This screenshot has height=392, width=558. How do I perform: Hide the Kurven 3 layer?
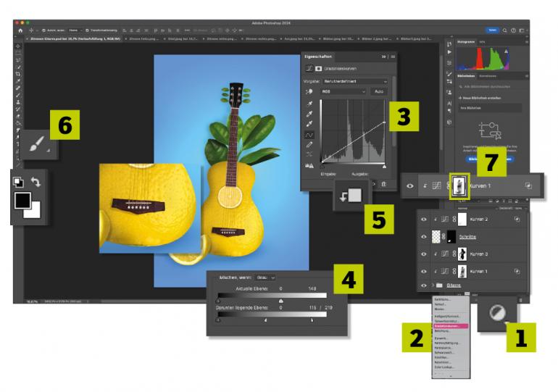pyautogui.click(x=423, y=254)
